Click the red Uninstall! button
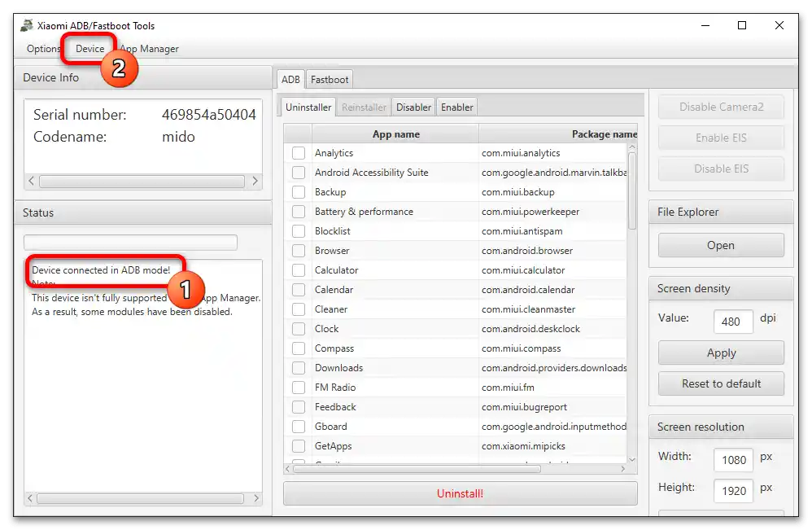The width and height of the screenshot is (812, 530). pos(460,493)
